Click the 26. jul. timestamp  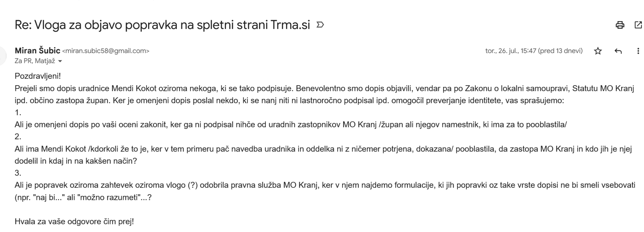pyautogui.click(x=534, y=51)
